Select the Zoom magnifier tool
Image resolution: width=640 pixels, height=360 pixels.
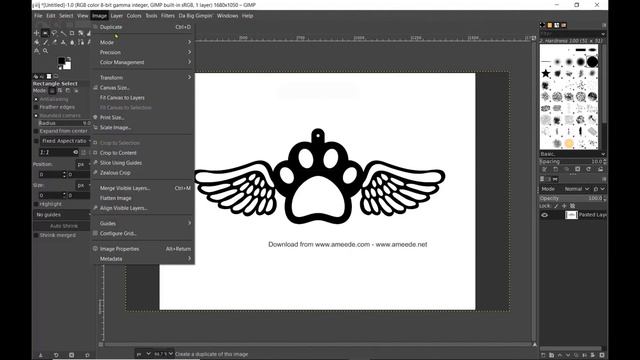(45, 51)
